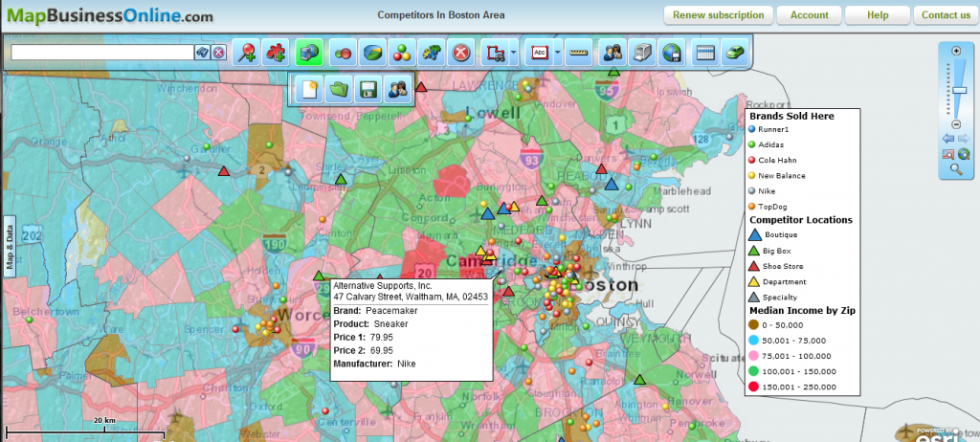Click the Runner1 blue dot in legend

click(752, 129)
